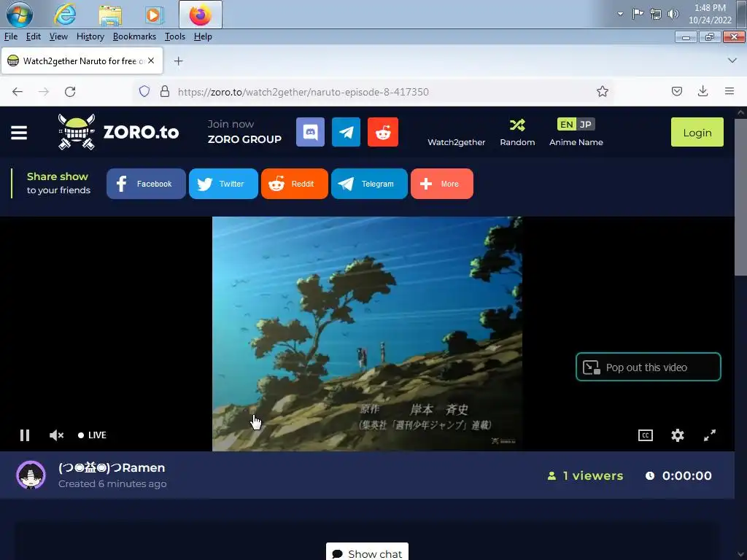Go forward in browser history
The image size is (747, 560).
pos(43,91)
